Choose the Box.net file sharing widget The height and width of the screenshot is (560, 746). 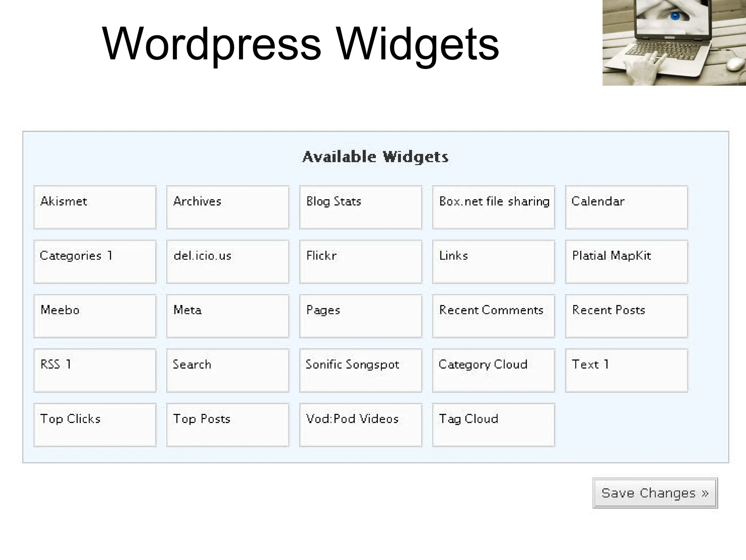494,207
